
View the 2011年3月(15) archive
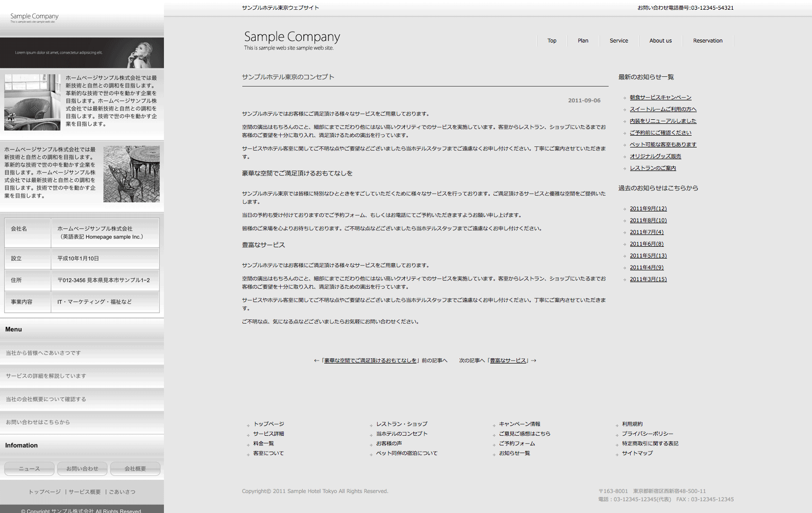pos(648,279)
